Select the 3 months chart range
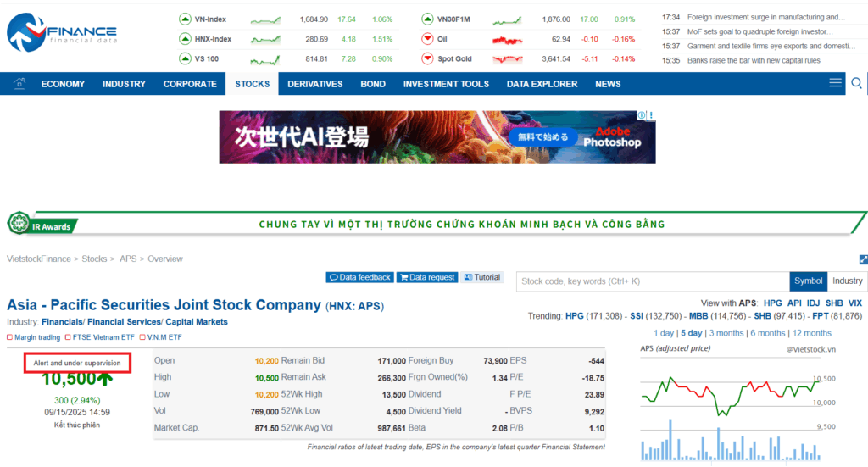Viewport: 868px width, 467px height. coord(726,333)
